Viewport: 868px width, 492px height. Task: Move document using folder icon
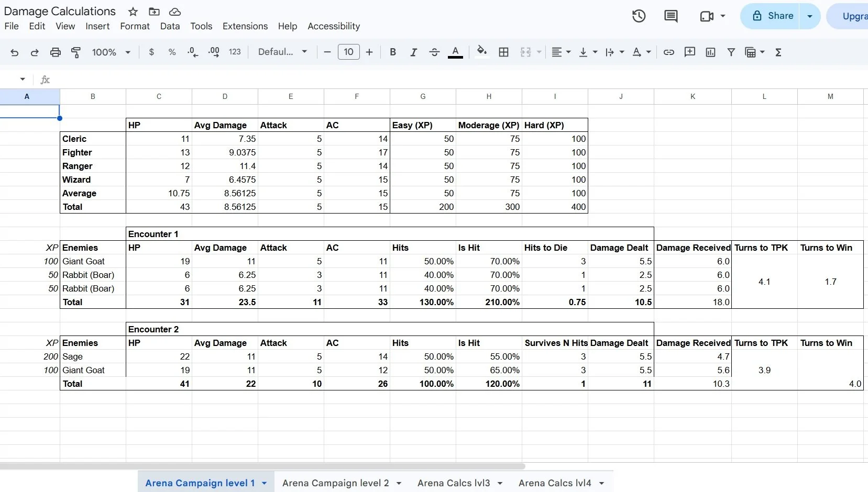154,12
